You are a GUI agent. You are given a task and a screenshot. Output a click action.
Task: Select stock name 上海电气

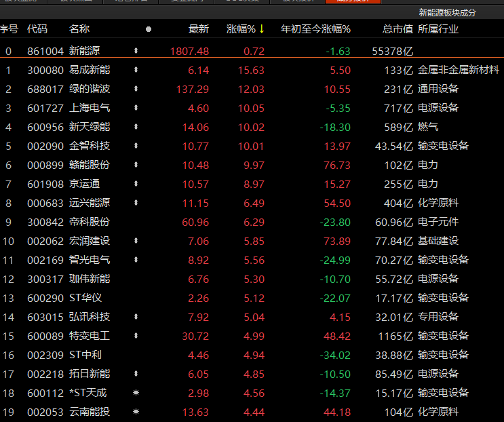coord(90,108)
